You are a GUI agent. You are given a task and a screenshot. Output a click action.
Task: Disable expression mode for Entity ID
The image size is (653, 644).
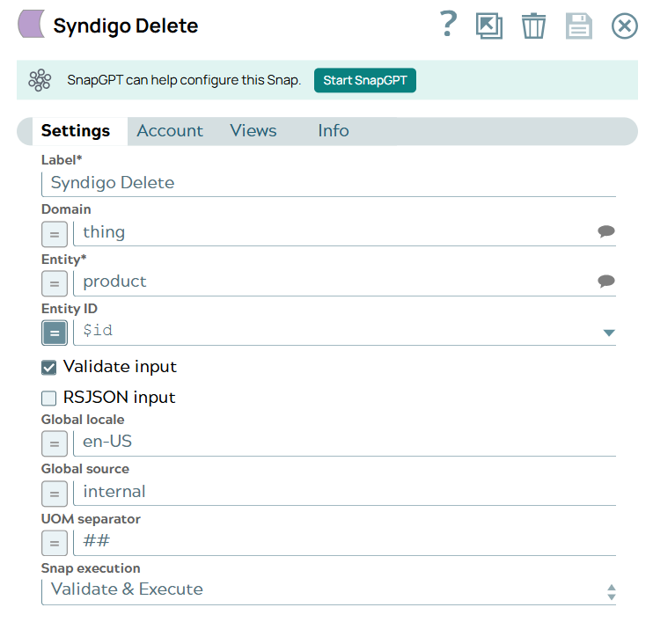click(55, 333)
